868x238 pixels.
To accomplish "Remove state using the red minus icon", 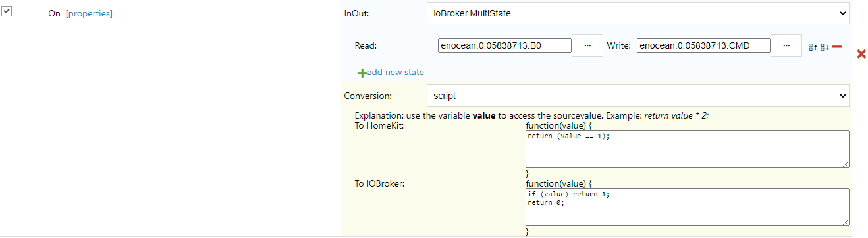I will click(837, 47).
